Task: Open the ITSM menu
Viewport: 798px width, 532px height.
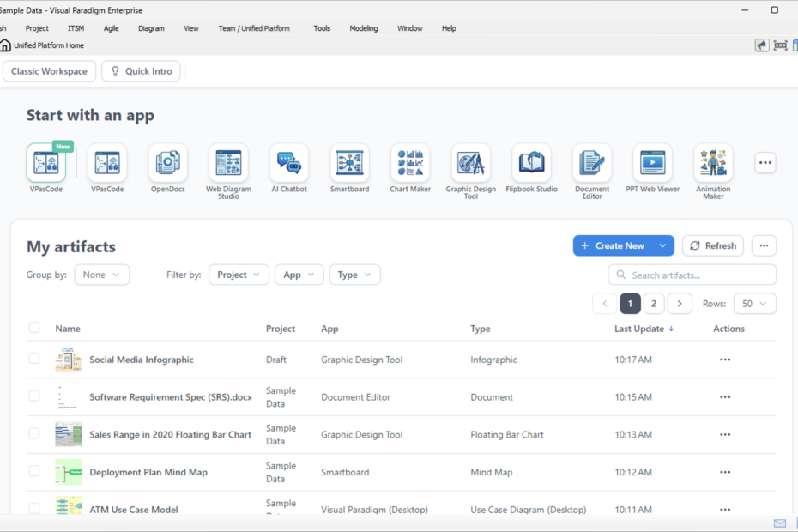Action: tap(76, 28)
